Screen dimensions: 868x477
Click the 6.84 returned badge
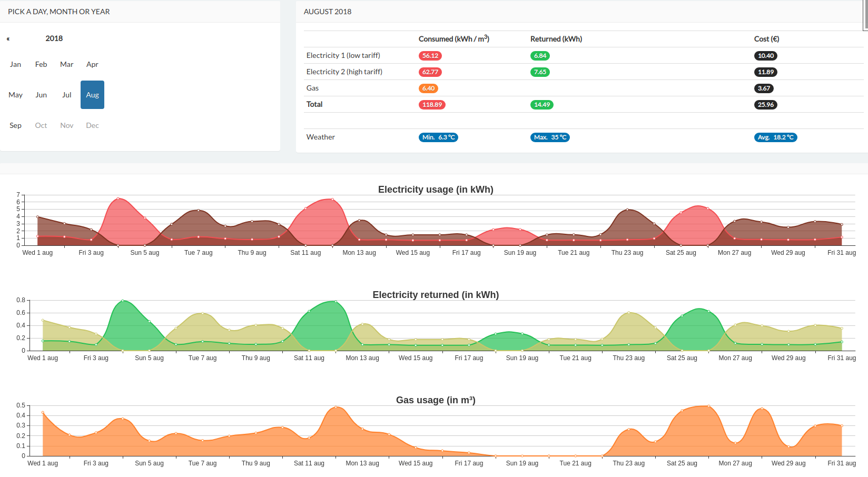point(540,56)
